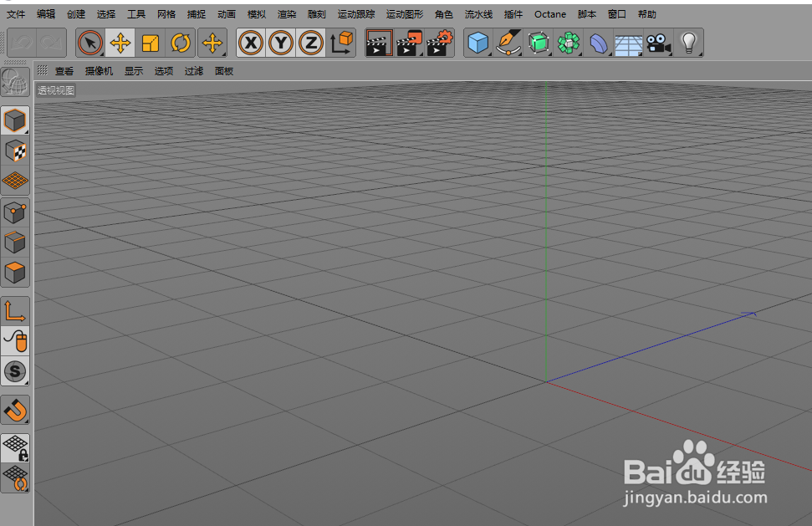
Task: Open the bend deformer icon
Action: coord(599,43)
